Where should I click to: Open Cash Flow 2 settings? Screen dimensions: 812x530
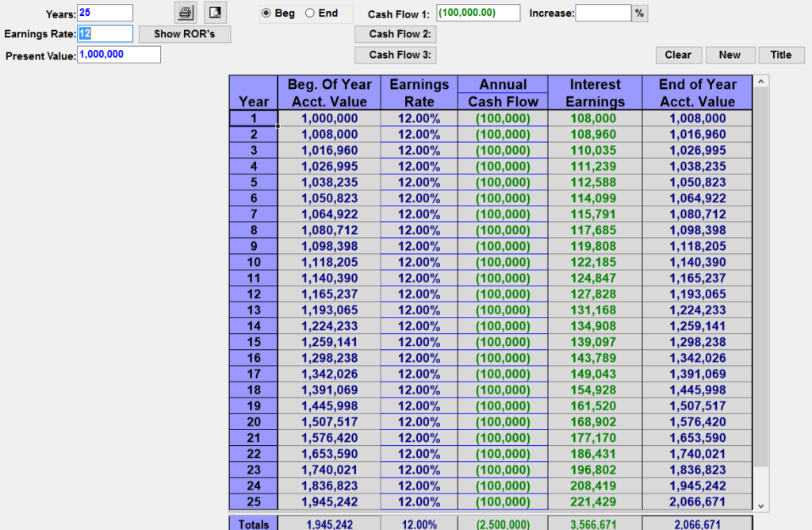[395, 34]
